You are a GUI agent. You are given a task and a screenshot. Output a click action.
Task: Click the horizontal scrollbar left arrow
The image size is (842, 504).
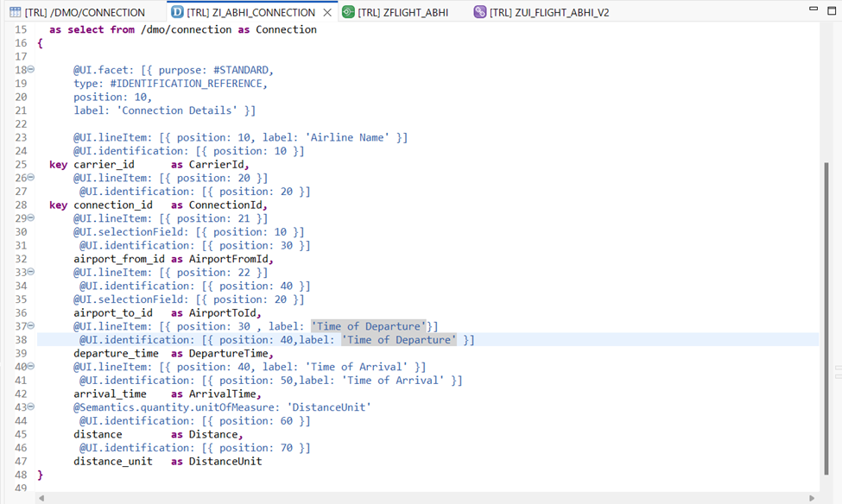pos(42,498)
